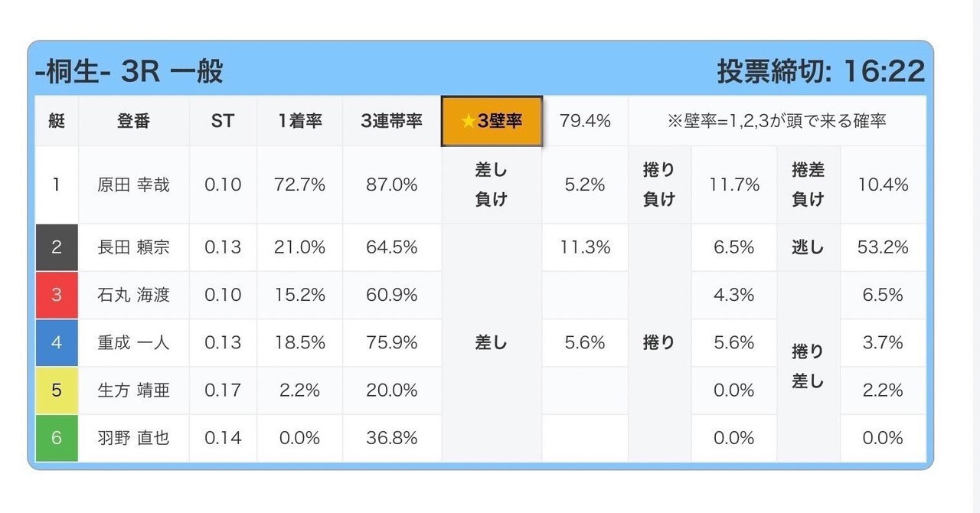Open racer 羽野 直也 name
This screenshot has width=980, height=513.
coord(134,438)
